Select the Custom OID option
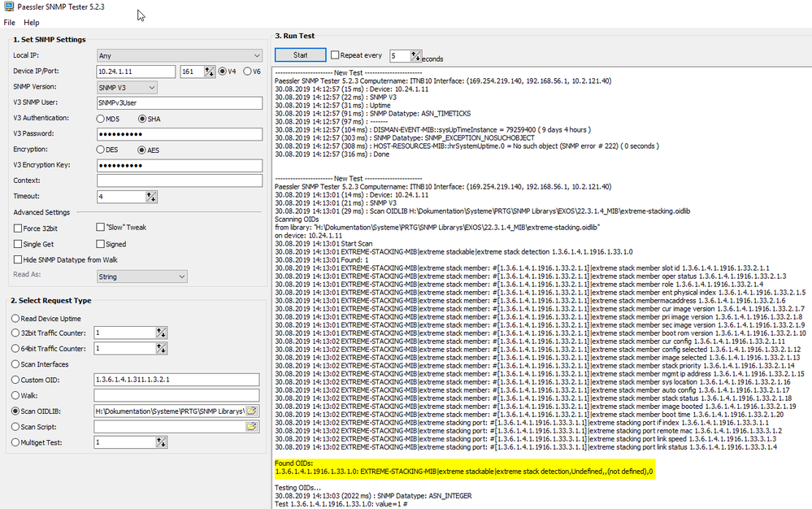This screenshot has width=812, height=509. point(15,380)
